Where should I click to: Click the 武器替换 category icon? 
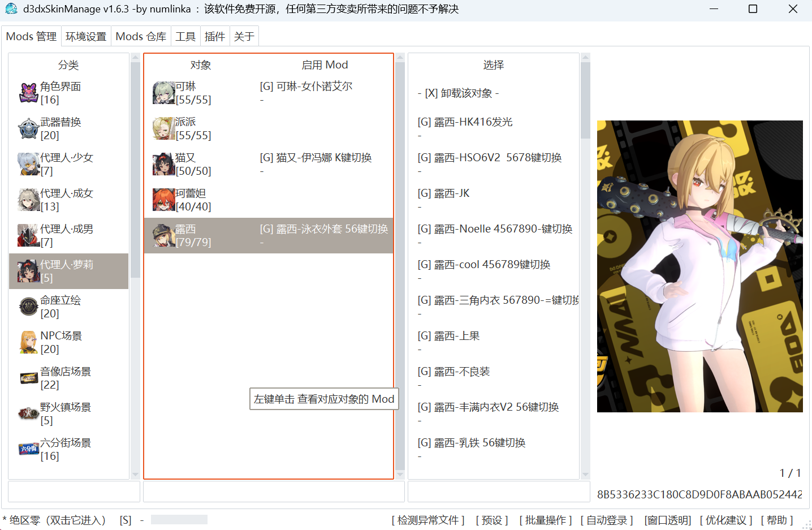(28, 128)
